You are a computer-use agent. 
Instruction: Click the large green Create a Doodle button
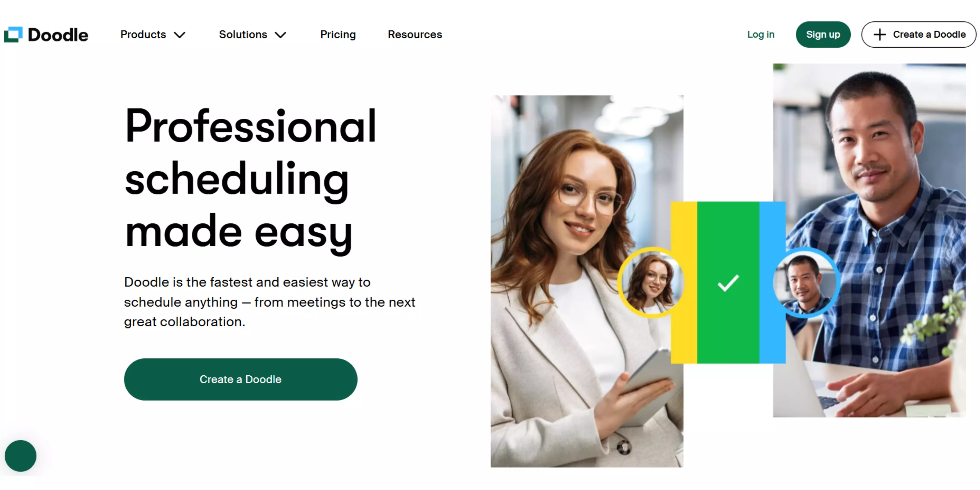pyautogui.click(x=240, y=379)
